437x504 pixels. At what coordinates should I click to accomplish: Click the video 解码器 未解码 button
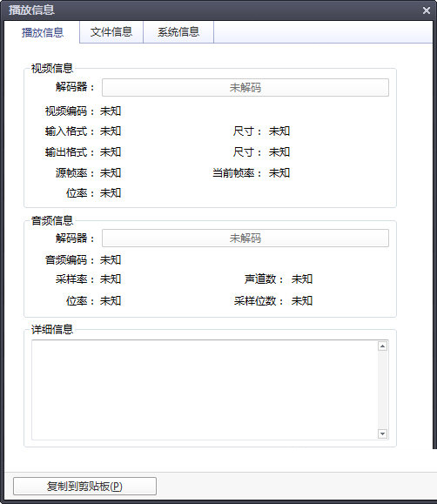(x=245, y=87)
